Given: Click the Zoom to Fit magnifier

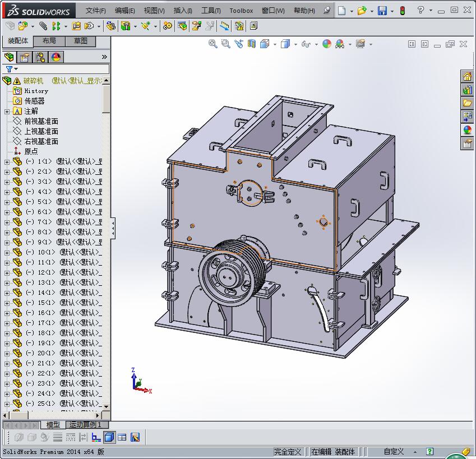Looking at the screenshot, I should 213,44.
